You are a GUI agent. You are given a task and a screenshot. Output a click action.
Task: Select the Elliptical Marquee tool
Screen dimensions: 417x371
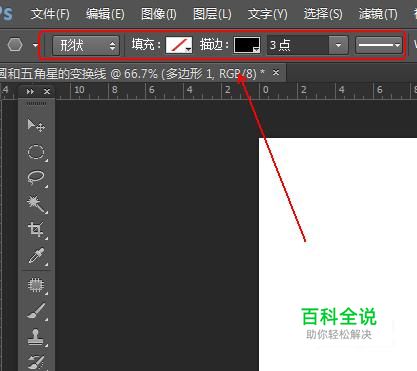pyautogui.click(x=36, y=152)
